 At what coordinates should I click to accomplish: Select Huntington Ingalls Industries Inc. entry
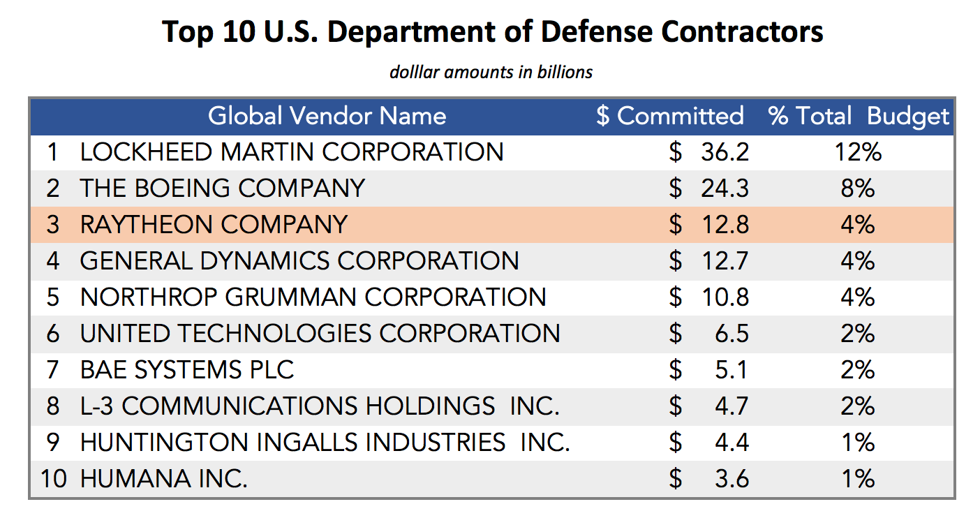(x=325, y=442)
